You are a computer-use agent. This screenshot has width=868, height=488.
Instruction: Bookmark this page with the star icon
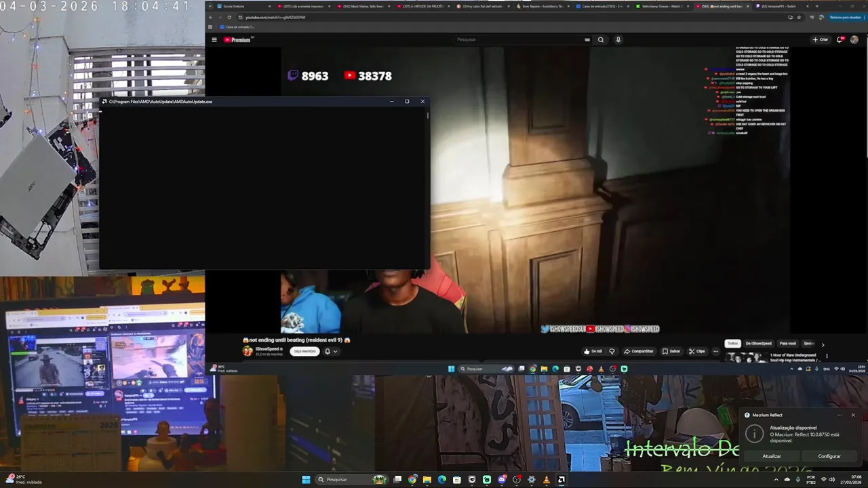[x=800, y=17]
